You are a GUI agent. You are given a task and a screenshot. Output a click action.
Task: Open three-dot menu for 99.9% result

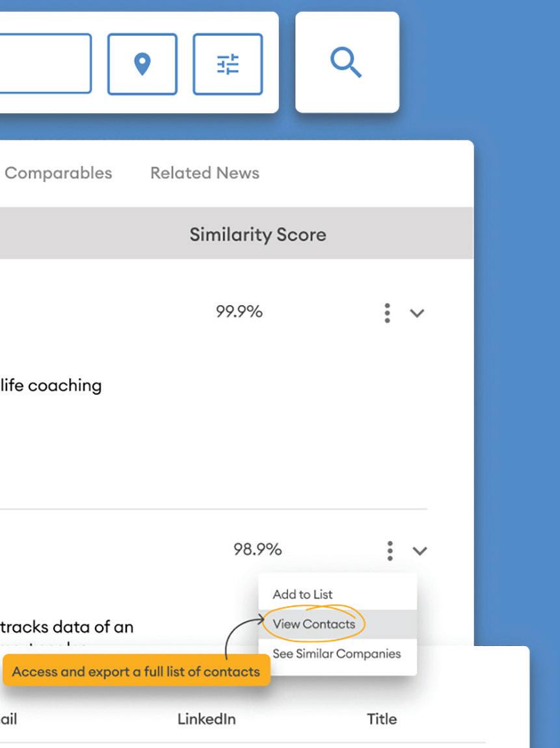[x=388, y=313]
